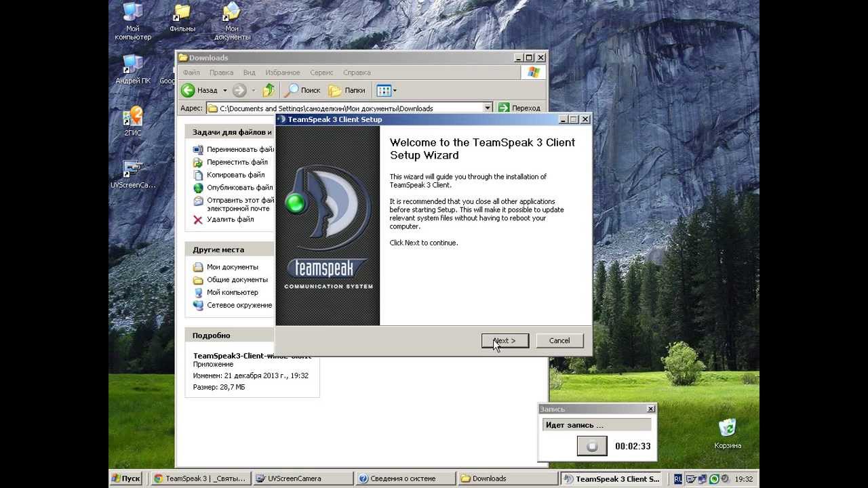Click the red X delete file icon
The width and height of the screenshot is (868, 488).
point(198,220)
